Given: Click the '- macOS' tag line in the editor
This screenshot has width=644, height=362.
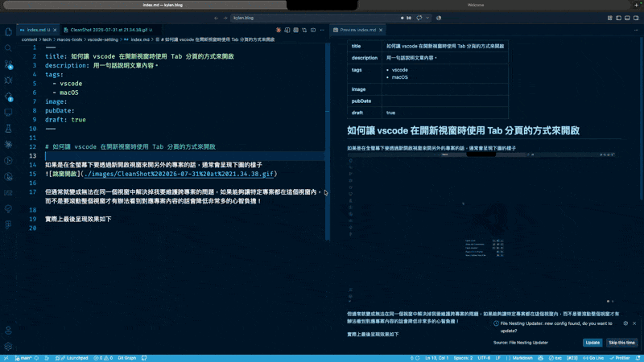Looking at the screenshot, I should point(66,93).
